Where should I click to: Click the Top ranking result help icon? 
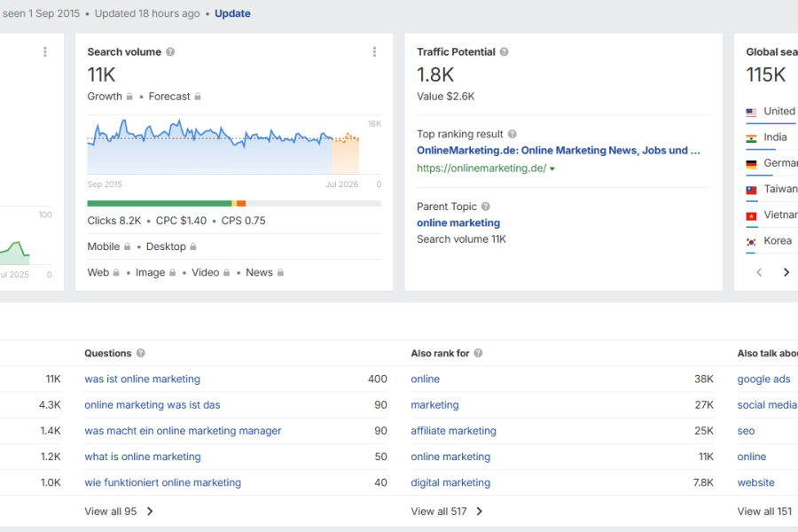(512, 134)
